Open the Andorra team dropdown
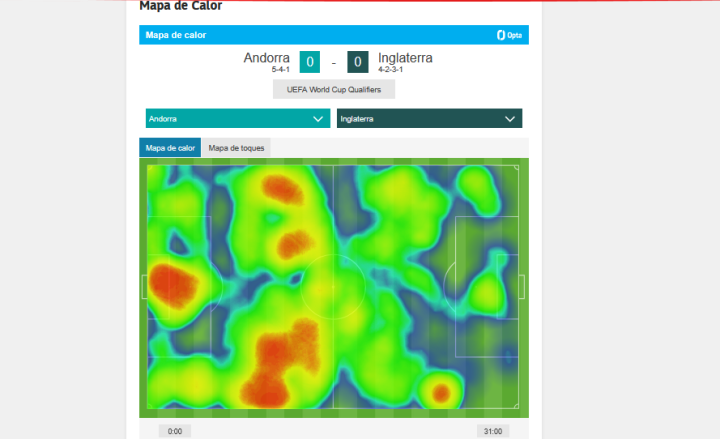The height and width of the screenshot is (439, 720). pos(238,118)
